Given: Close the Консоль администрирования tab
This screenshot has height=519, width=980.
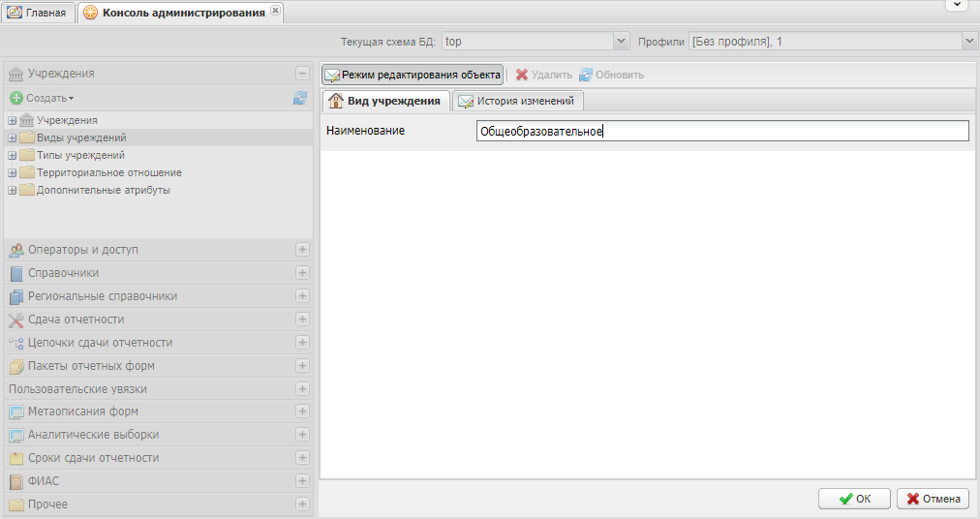Looking at the screenshot, I should click(275, 10).
